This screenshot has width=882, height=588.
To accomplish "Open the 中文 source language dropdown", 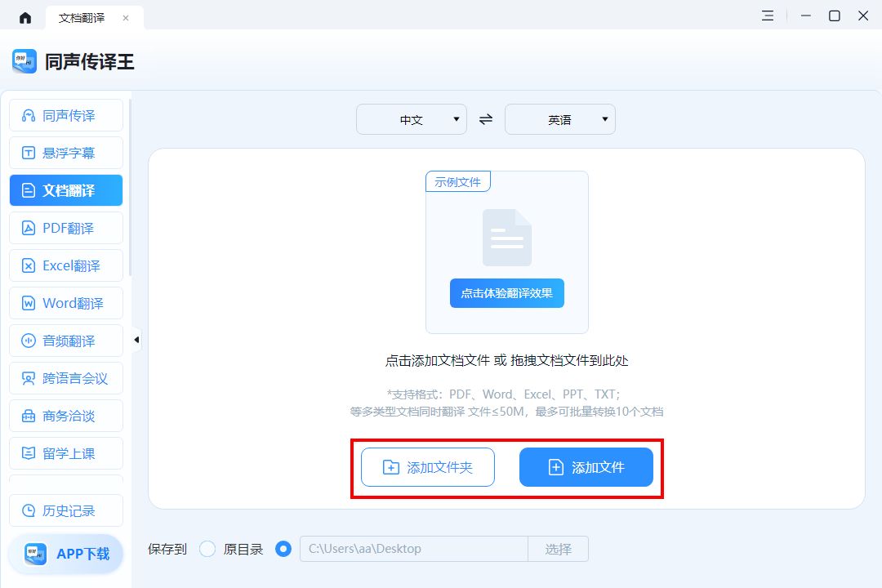I will pos(411,119).
